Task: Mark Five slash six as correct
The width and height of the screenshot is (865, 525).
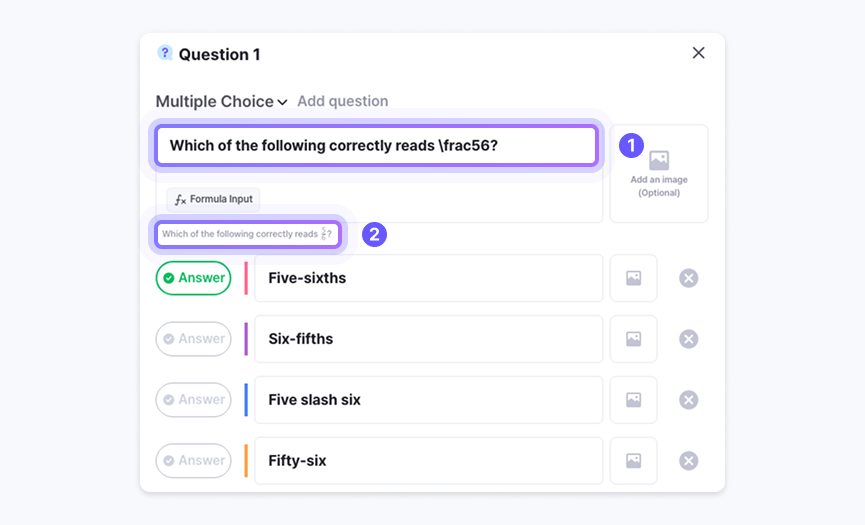Action: tap(193, 400)
